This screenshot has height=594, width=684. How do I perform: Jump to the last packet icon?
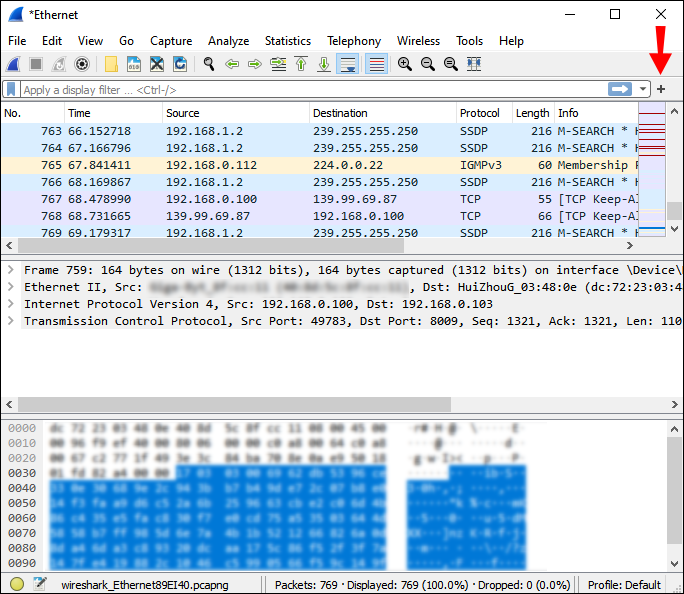(323, 64)
